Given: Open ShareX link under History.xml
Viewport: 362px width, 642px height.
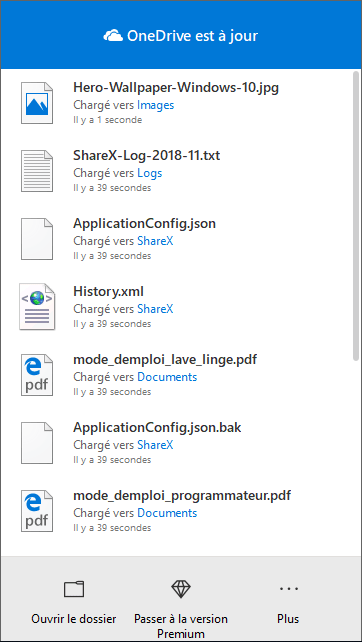Looking at the screenshot, I should pyautogui.click(x=155, y=309).
